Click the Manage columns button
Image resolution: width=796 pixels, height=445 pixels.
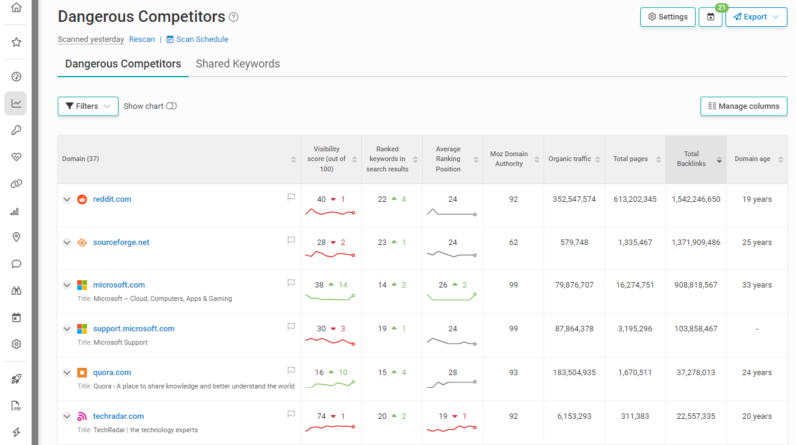pos(744,106)
